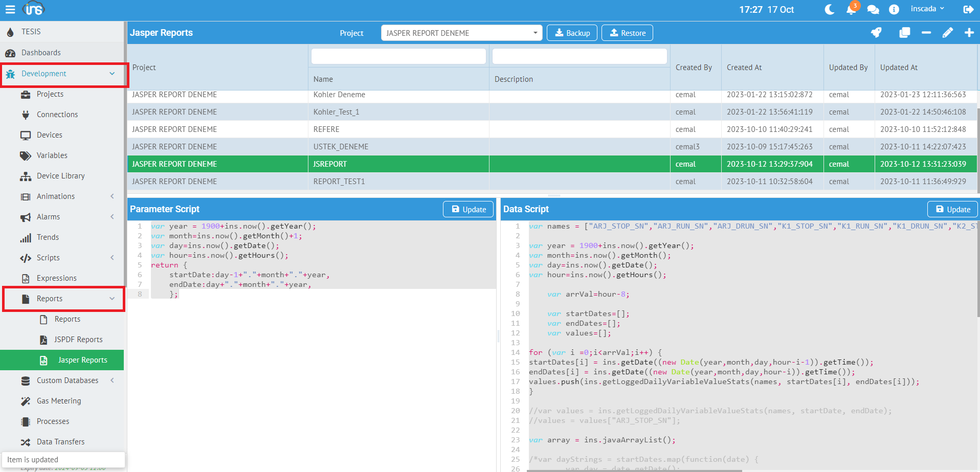Click the Data Script horizontal scrollbar
The height and width of the screenshot is (472, 980).
(634, 470)
